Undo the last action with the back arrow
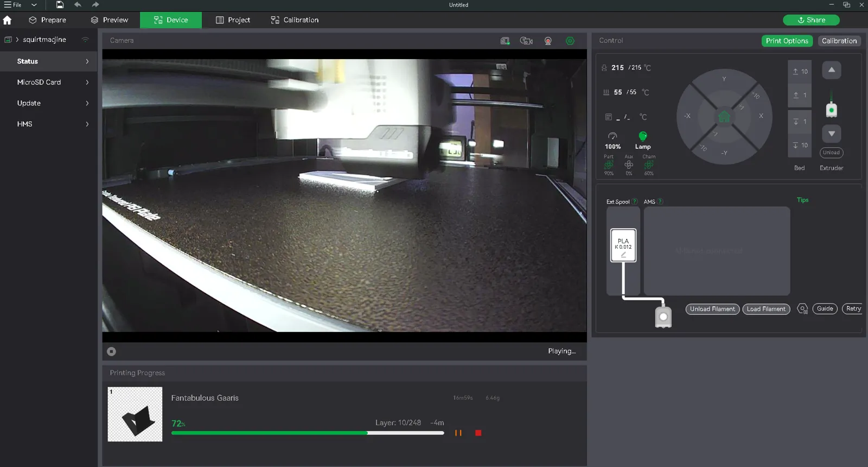This screenshot has height=467, width=868. pyautogui.click(x=78, y=5)
